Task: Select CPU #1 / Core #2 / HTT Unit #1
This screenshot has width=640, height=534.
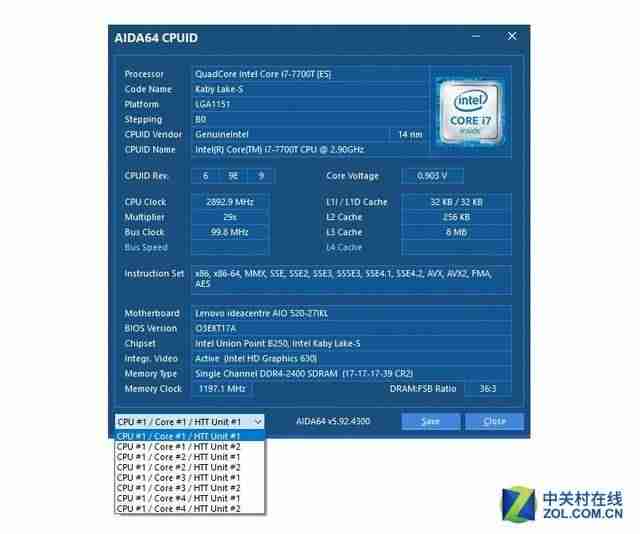Action: click(190, 457)
